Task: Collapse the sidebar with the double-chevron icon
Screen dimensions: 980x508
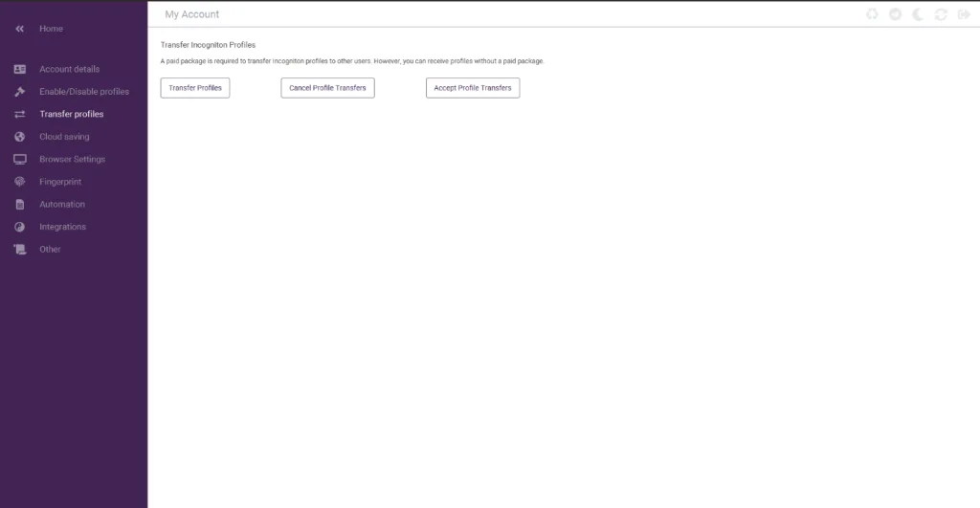Action: click(x=19, y=30)
